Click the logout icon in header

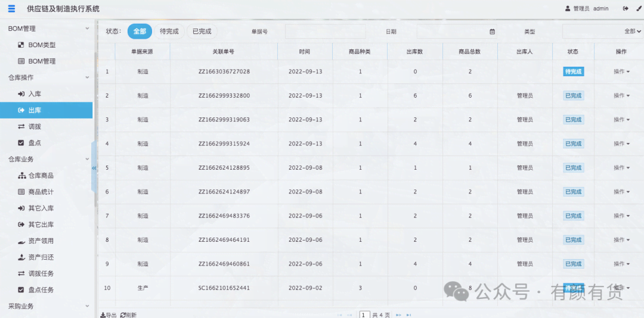[626, 9]
